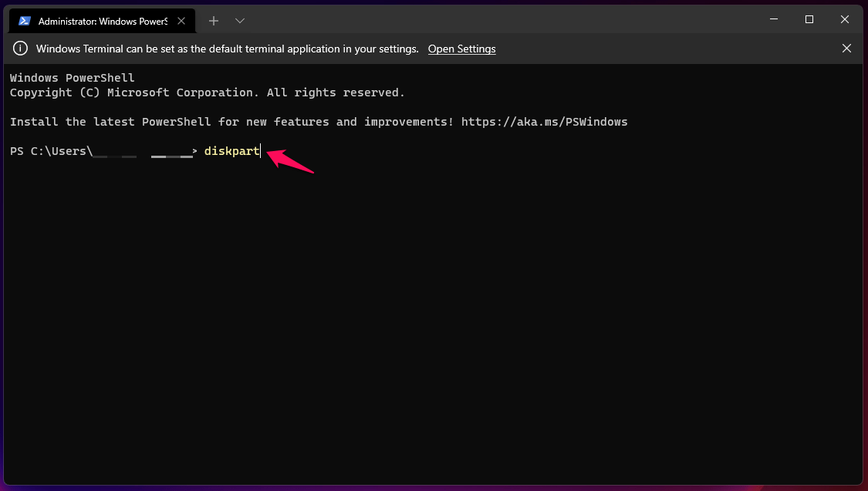Click the default terminal application notification message
The height and width of the screenshot is (491, 868).
click(x=227, y=49)
